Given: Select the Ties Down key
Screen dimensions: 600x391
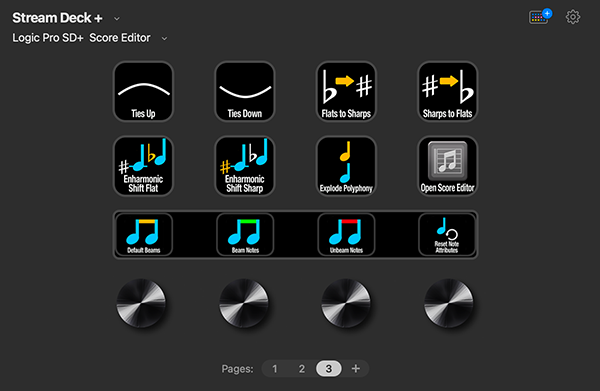Looking at the screenshot, I should [245, 91].
